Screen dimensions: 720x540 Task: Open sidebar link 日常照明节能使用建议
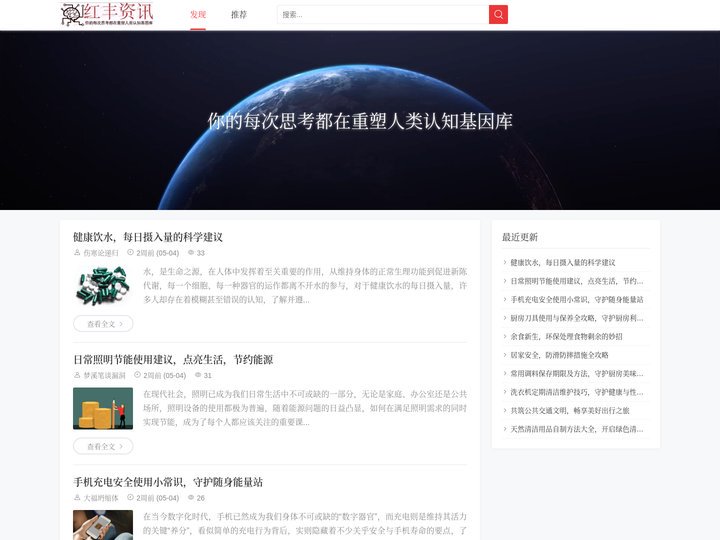click(x=577, y=281)
